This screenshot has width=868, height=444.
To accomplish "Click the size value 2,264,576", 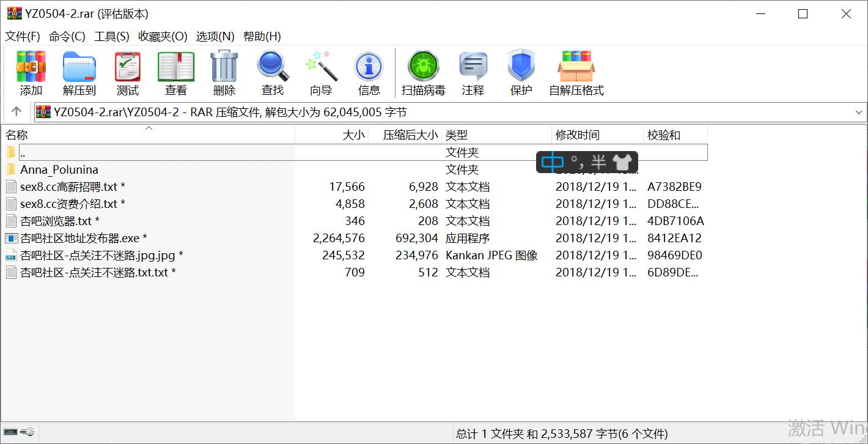I will 339,238.
